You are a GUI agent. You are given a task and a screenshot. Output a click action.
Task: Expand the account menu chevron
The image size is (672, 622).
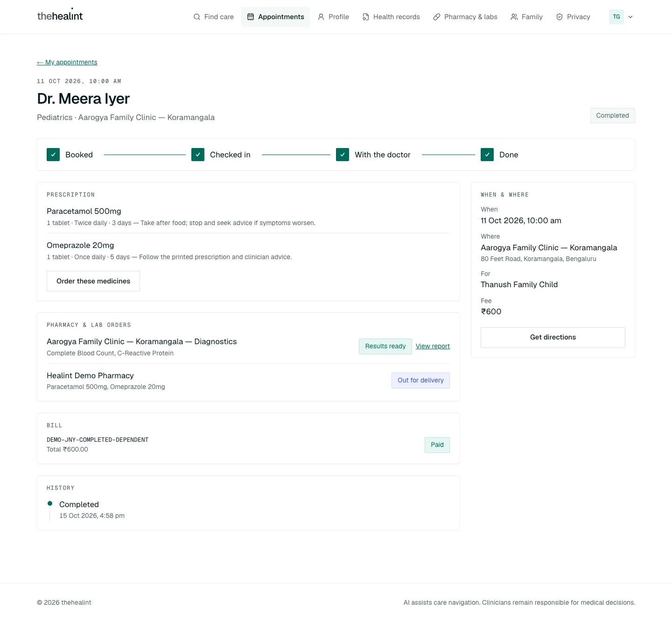630,17
